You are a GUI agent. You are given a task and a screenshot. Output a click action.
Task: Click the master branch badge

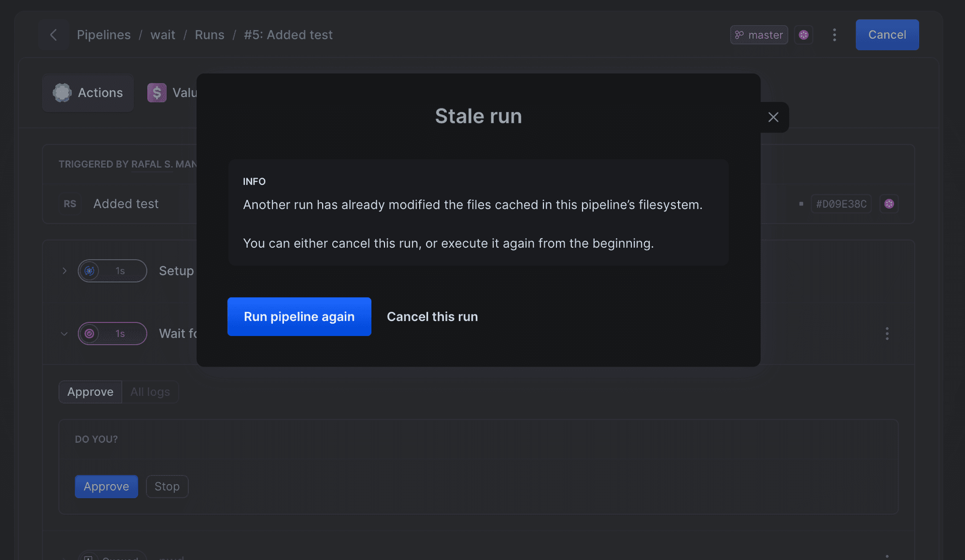758,35
